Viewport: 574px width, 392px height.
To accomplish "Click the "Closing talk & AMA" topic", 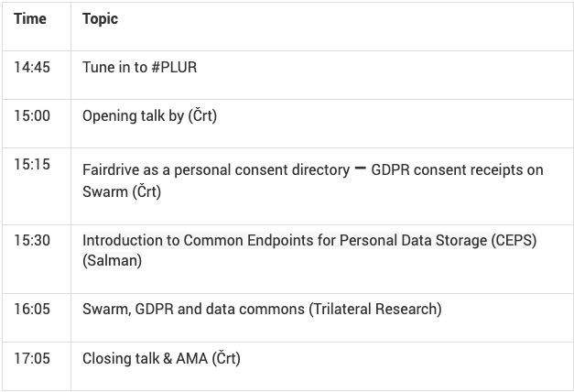I will [x=145, y=358].
